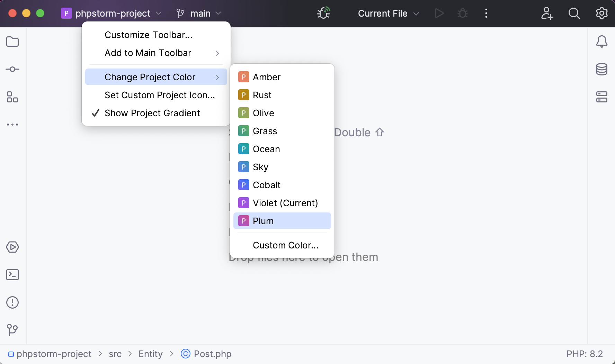Open the Problems tool window
The height and width of the screenshot is (364, 615).
tap(12, 302)
